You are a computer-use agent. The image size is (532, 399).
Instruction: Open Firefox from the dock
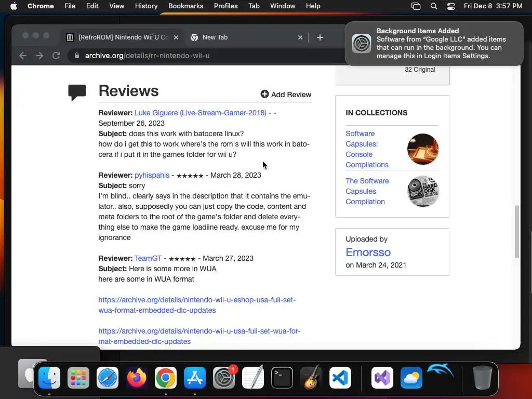(137, 377)
